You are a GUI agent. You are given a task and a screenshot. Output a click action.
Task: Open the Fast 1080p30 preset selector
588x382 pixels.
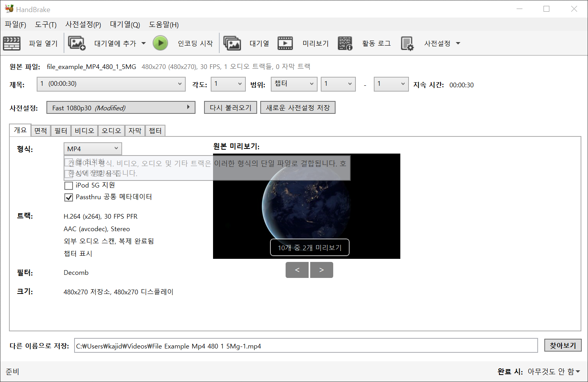(x=121, y=108)
